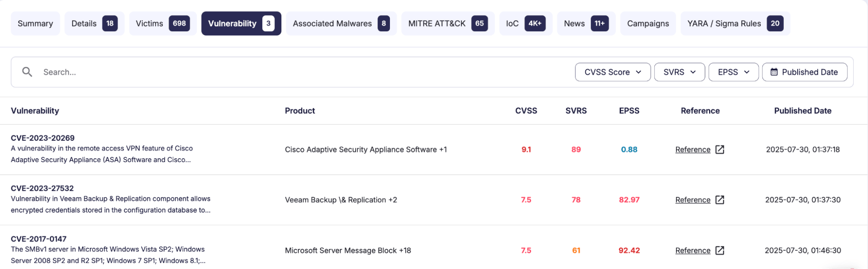Click SVRS value 78
868x269 pixels.
[576, 200]
